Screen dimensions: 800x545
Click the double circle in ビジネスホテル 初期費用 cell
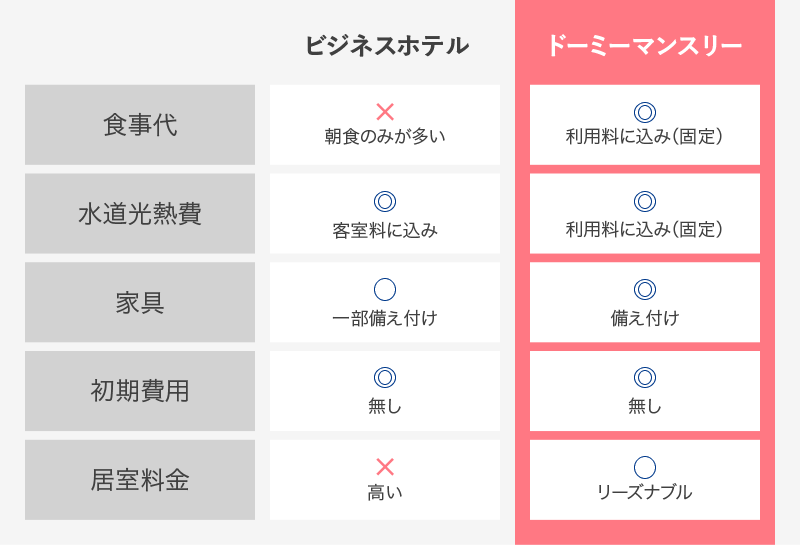[x=385, y=378]
